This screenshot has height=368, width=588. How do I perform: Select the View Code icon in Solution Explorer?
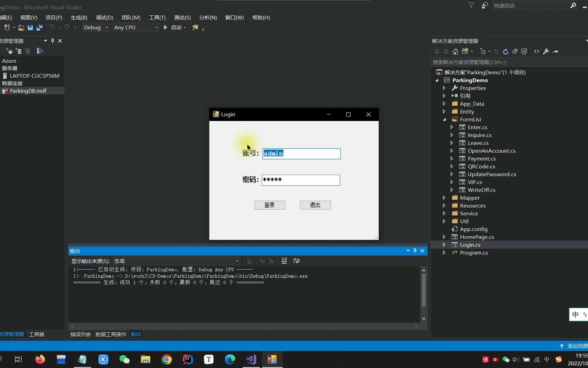pos(537,51)
